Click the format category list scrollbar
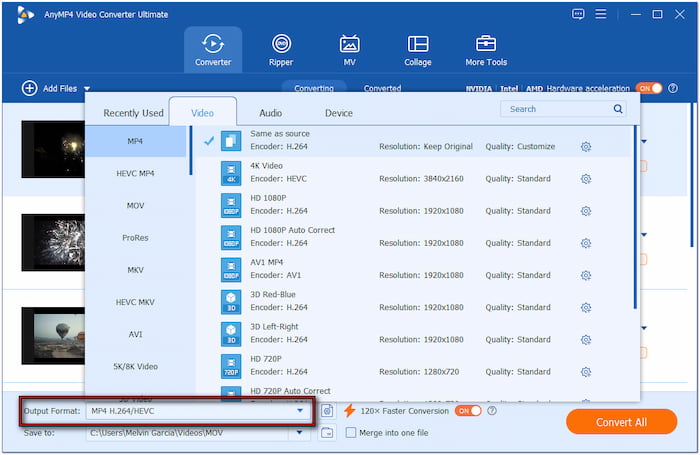This screenshot has height=455, width=700. (191, 150)
